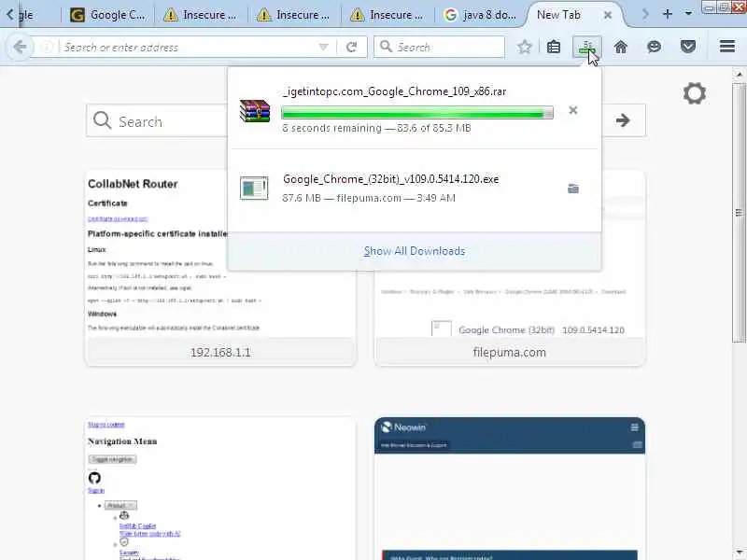This screenshot has height=560, width=747.
Task: Save page to Pocket icon
Action: [688, 47]
